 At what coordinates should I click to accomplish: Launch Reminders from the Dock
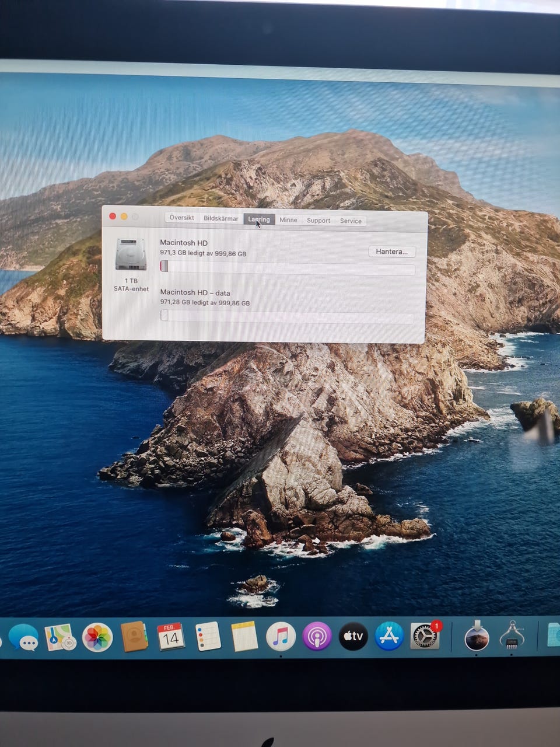208,636
